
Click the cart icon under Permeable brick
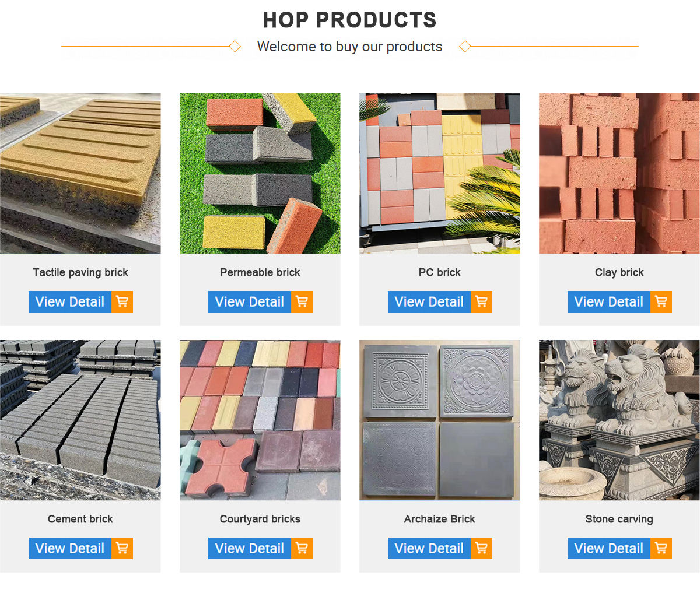(x=302, y=301)
